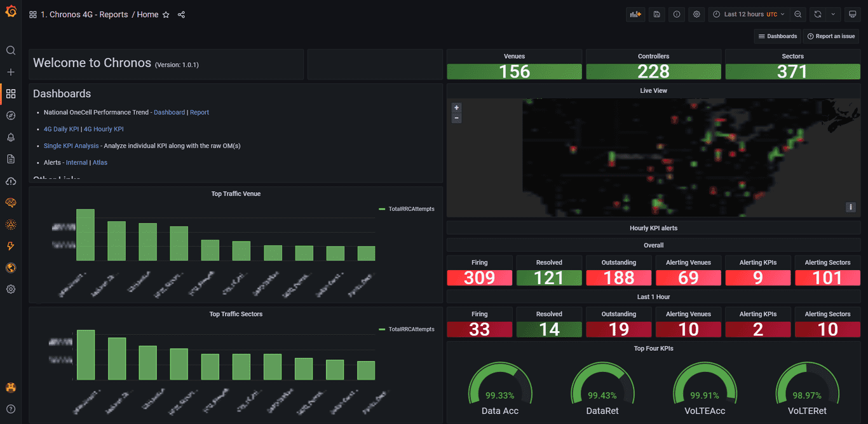The height and width of the screenshot is (424, 868).
Task: Collapse the Last 1 Hour row header
Action: pos(653,297)
